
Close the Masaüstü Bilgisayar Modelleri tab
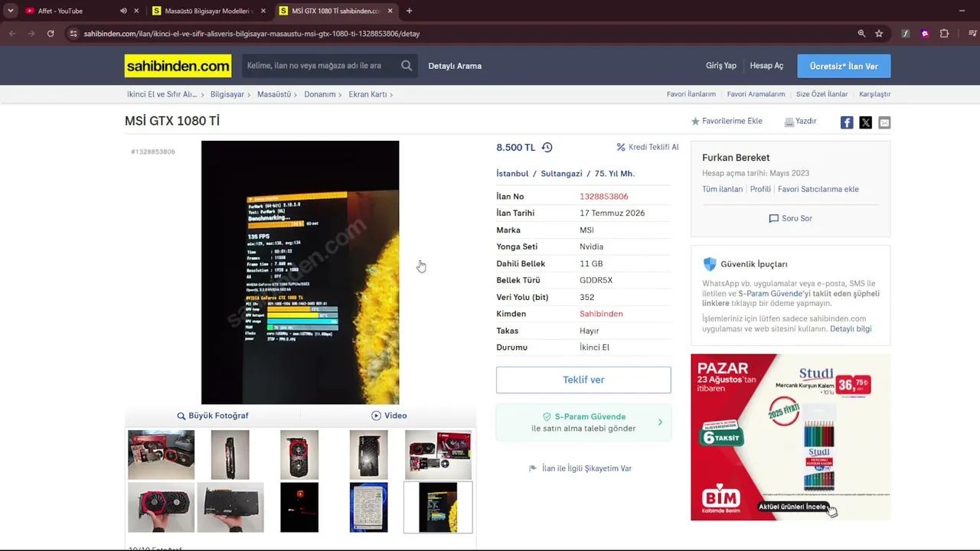[263, 11]
